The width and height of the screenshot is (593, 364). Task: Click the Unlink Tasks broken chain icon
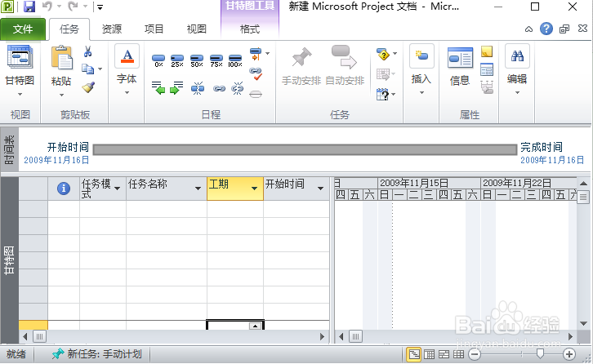237,88
